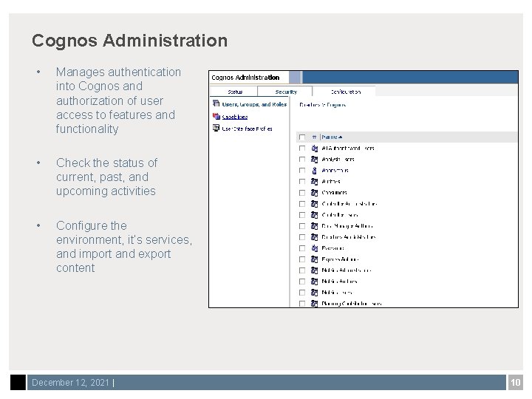Screen dimensions: 532x399
Task: Click the Users, Groups, and Roles icon
Action: pos(216,103)
